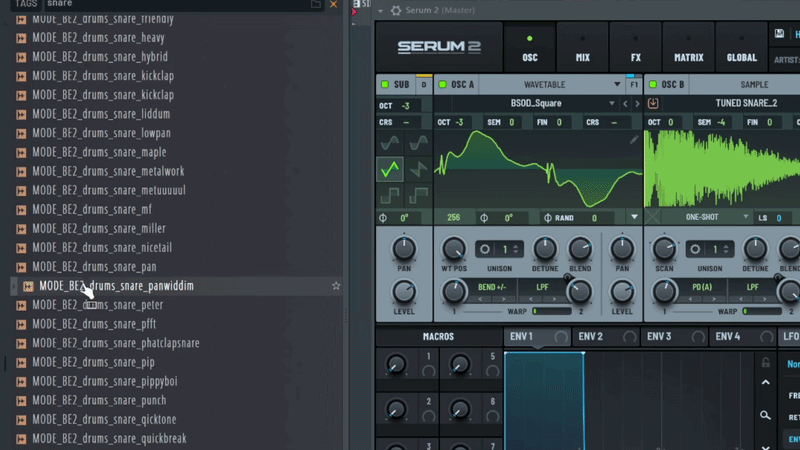
Task: Toggle OSC B enable switch
Action: [654, 85]
